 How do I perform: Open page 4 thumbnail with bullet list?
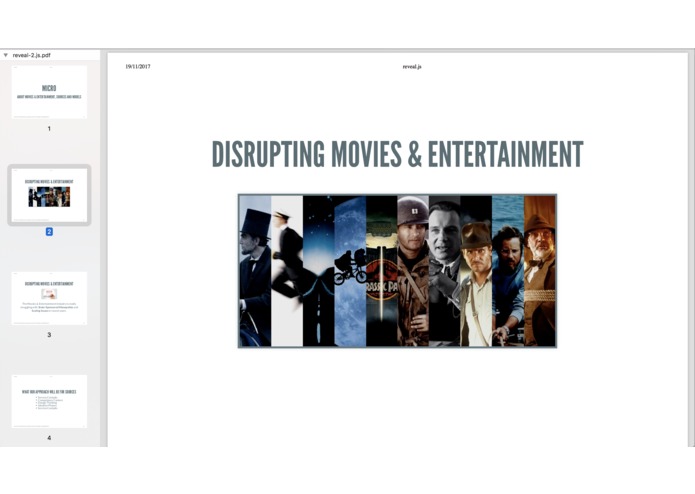click(x=49, y=401)
